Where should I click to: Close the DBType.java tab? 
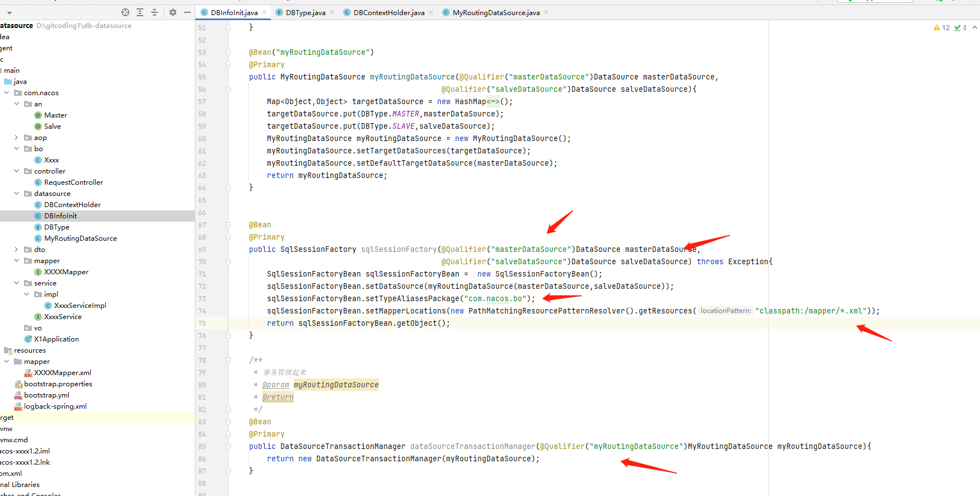tap(332, 12)
